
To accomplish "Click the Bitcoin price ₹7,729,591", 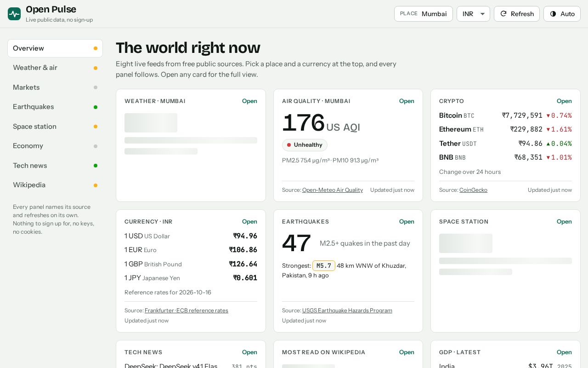I will click(x=522, y=115).
